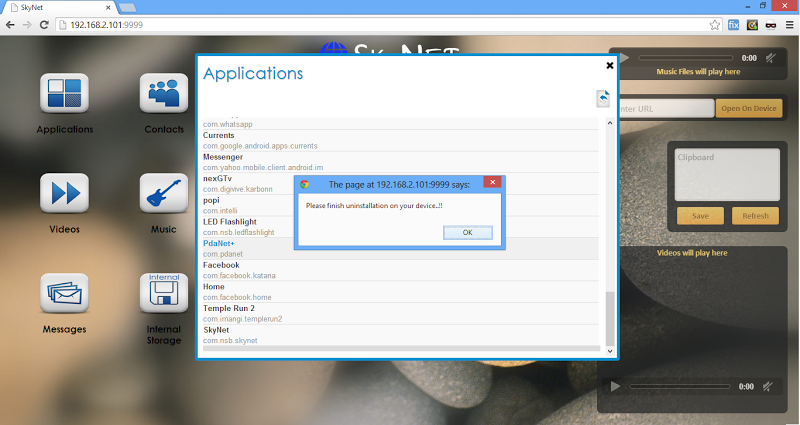This screenshot has height=425, width=800.
Task: Click com.facebook.katana package name
Action: point(239,276)
